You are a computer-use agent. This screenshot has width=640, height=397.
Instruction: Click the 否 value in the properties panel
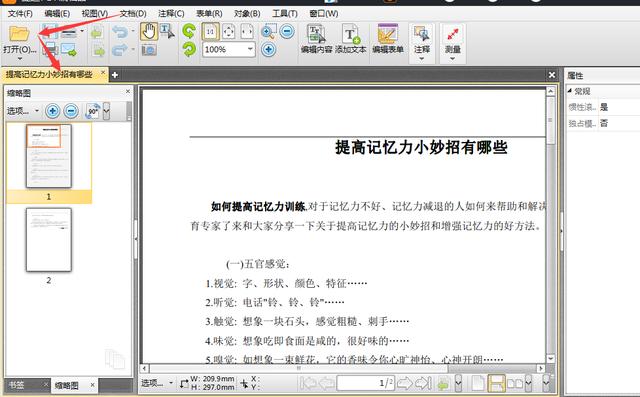[x=604, y=123]
